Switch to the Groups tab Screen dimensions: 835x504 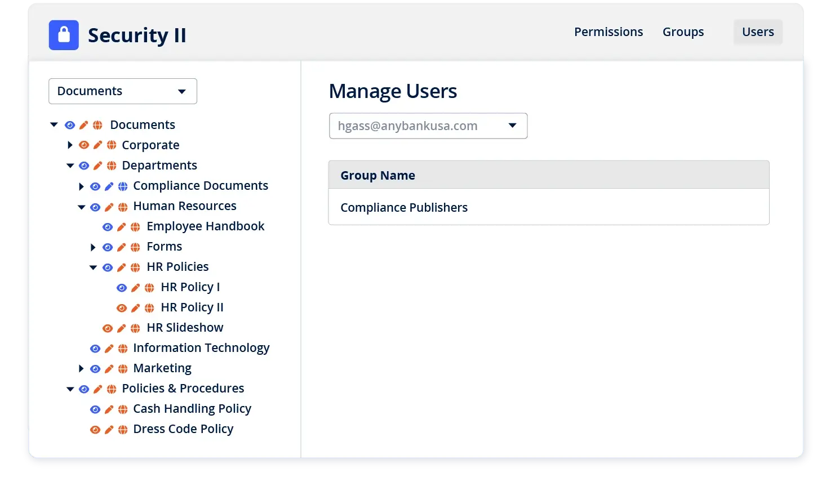tap(683, 32)
